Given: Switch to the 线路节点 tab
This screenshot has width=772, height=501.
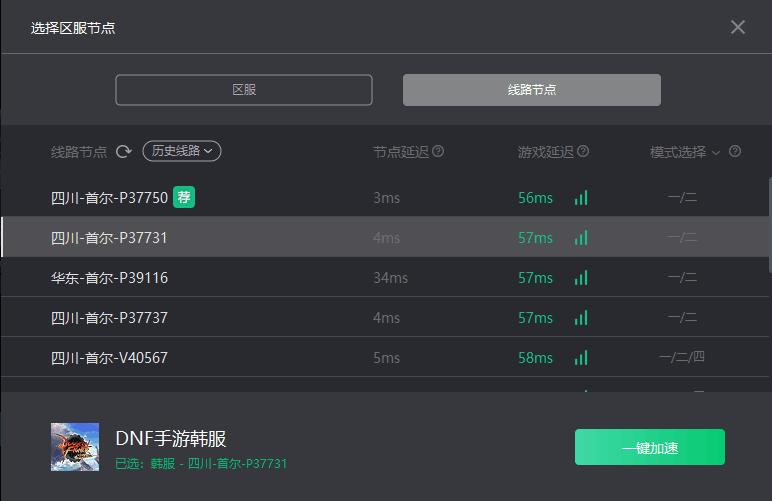Looking at the screenshot, I should [531, 90].
